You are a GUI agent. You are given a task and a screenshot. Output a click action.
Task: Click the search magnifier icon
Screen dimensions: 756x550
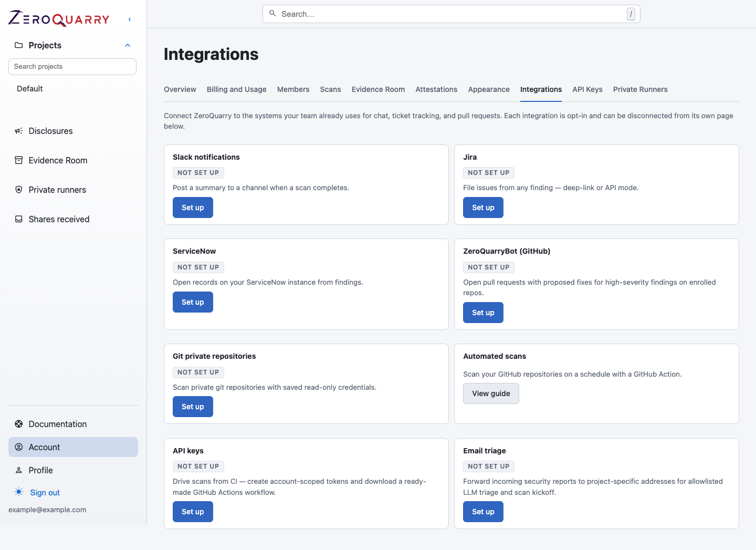(272, 14)
